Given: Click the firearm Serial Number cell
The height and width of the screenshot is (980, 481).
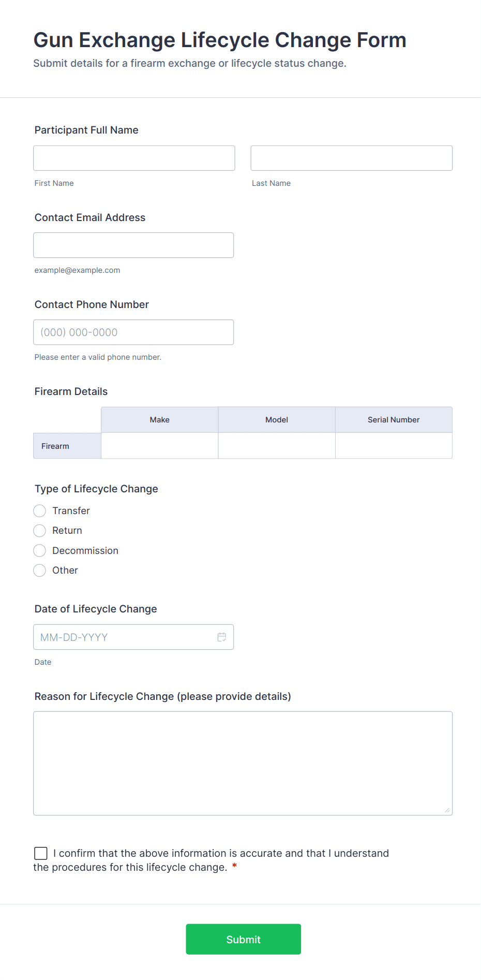Looking at the screenshot, I should pyautogui.click(x=394, y=446).
